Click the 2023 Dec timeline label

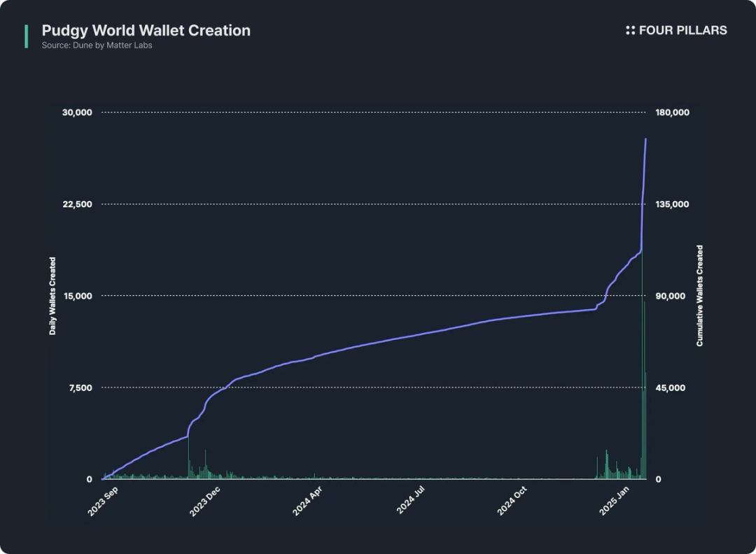(x=204, y=502)
